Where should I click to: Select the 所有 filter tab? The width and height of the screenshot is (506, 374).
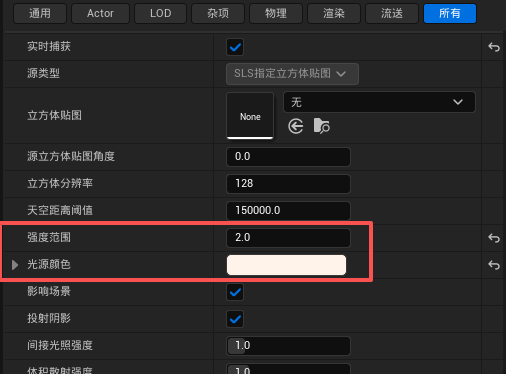[x=450, y=13]
